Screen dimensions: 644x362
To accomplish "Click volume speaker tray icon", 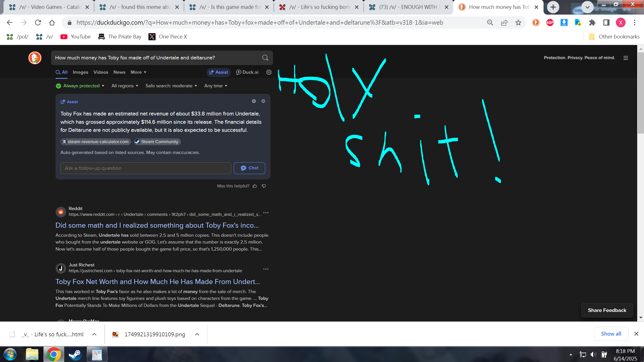I will pos(593,354).
